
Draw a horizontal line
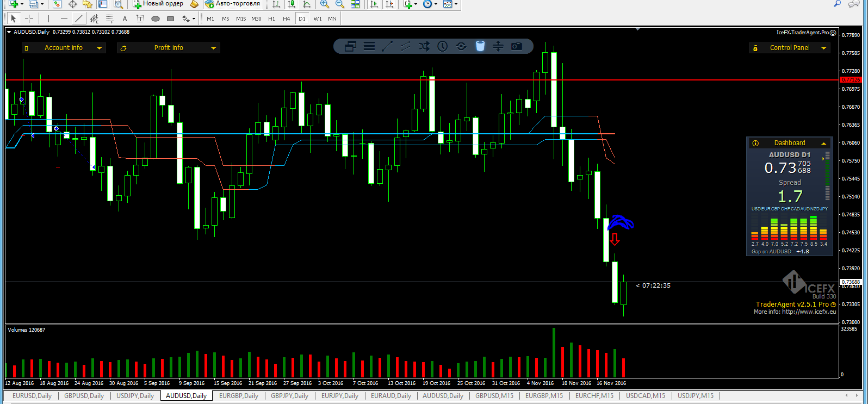(x=64, y=18)
